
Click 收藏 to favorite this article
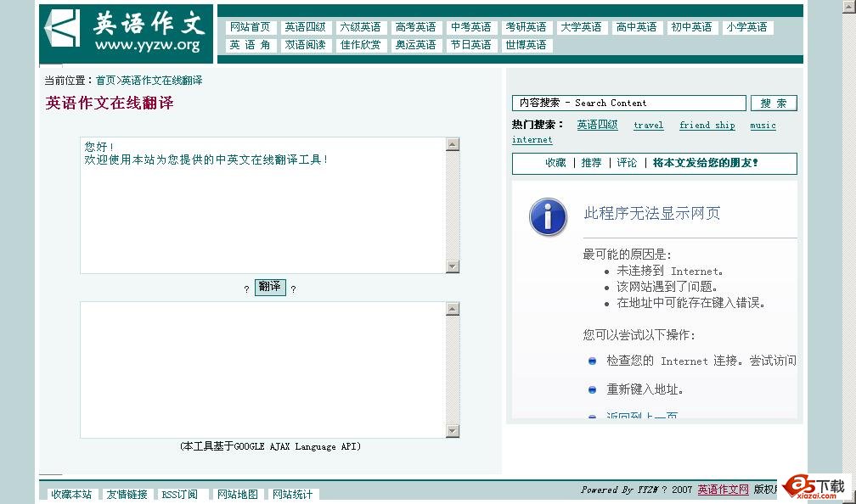(x=556, y=163)
